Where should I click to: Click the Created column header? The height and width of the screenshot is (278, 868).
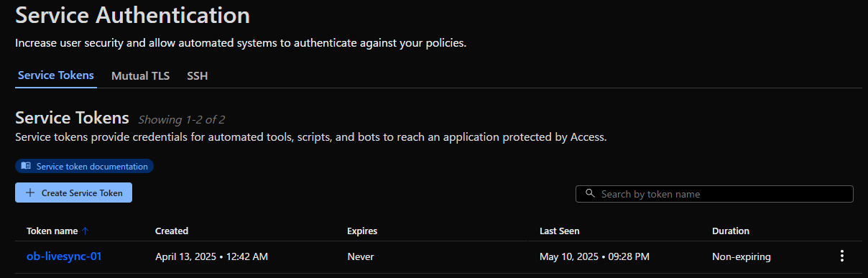(172, 231)
